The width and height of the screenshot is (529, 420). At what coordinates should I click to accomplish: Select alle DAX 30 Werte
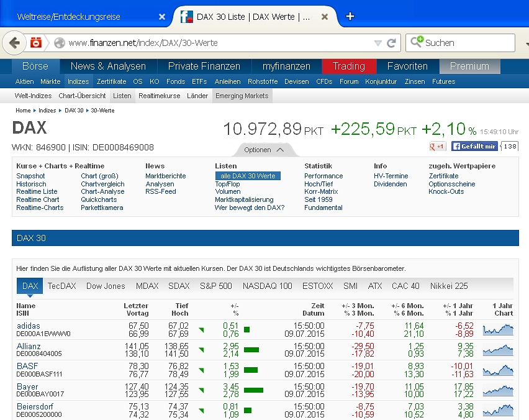248,176
